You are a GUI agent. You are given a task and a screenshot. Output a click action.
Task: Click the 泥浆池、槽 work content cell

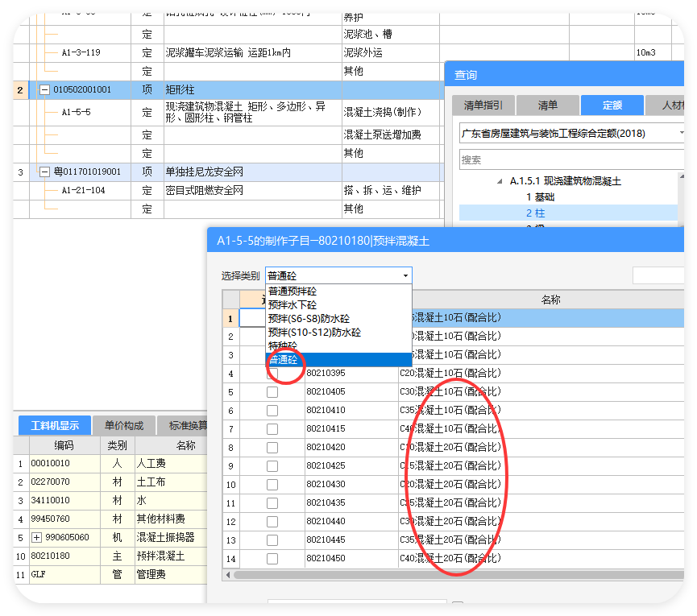pyautogui.click(x=390, y=34)
